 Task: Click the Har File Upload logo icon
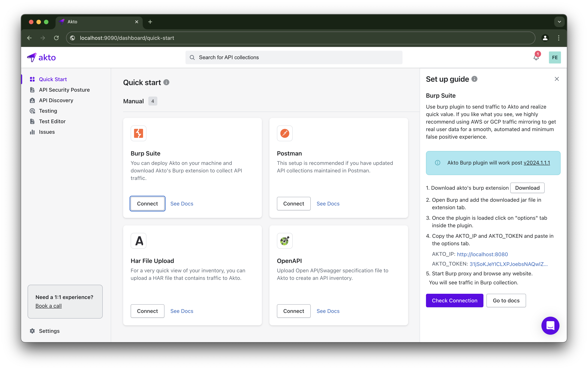[x=138, y=241]
